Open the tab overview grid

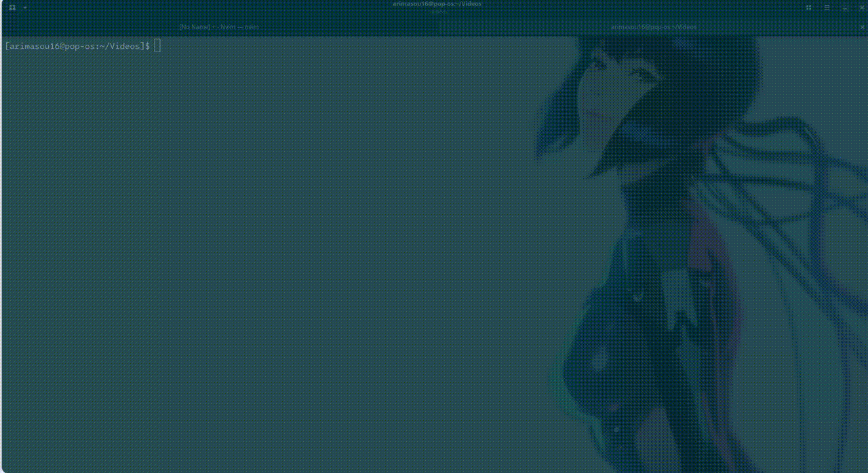click(808, 7)
